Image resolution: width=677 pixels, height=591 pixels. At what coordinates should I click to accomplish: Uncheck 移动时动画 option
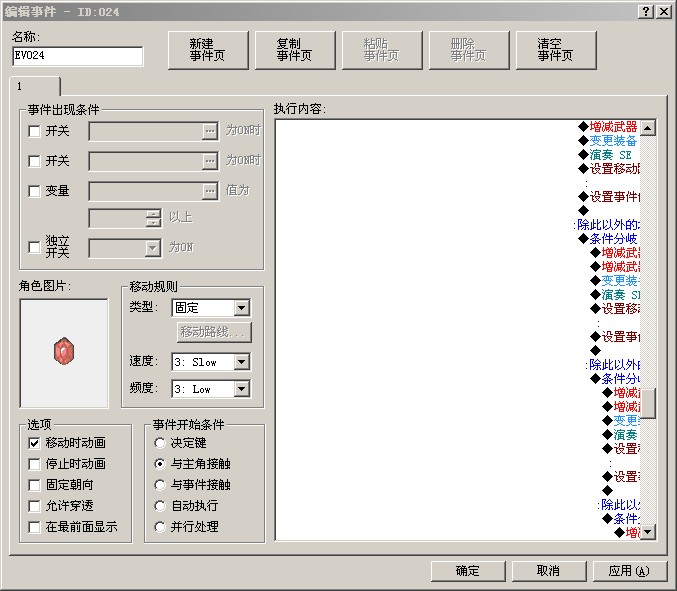(34, 443)
